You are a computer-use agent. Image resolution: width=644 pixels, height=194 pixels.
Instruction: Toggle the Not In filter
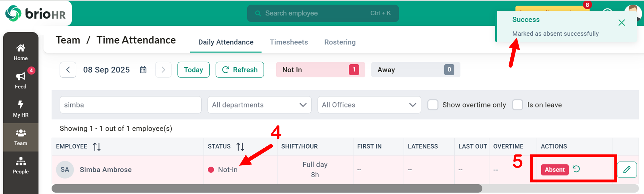point(320,70)
